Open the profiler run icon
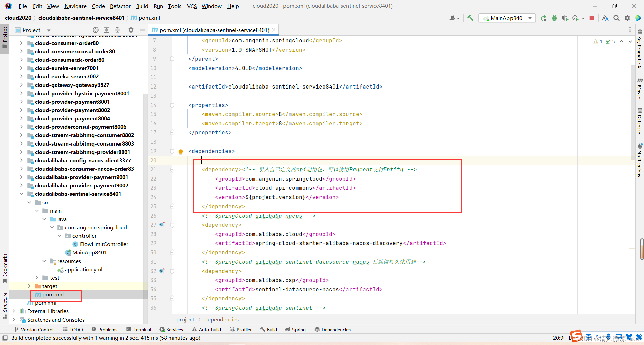The width and height of the screenshot is (644, 345). pos(576,18)
